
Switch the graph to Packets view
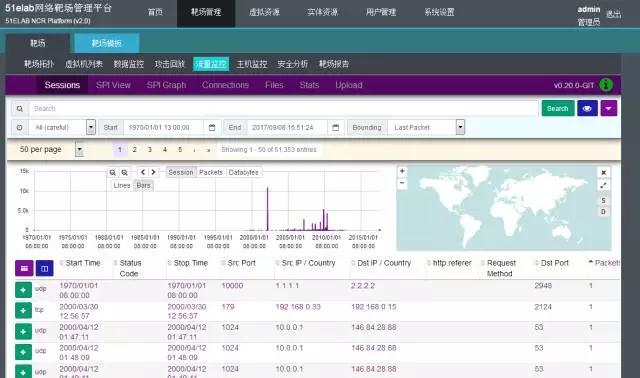211,172
